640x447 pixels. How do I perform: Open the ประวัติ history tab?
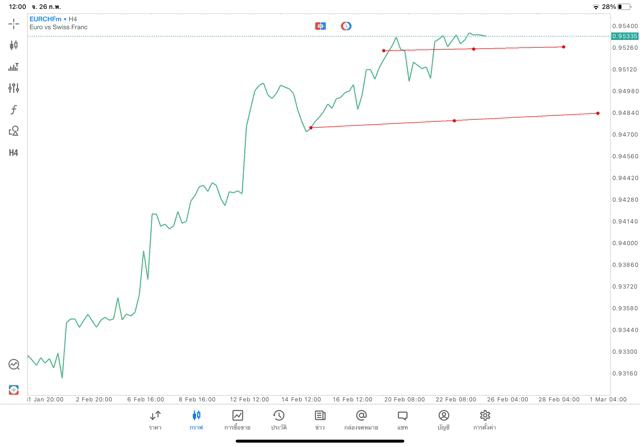tap(278, 419)
